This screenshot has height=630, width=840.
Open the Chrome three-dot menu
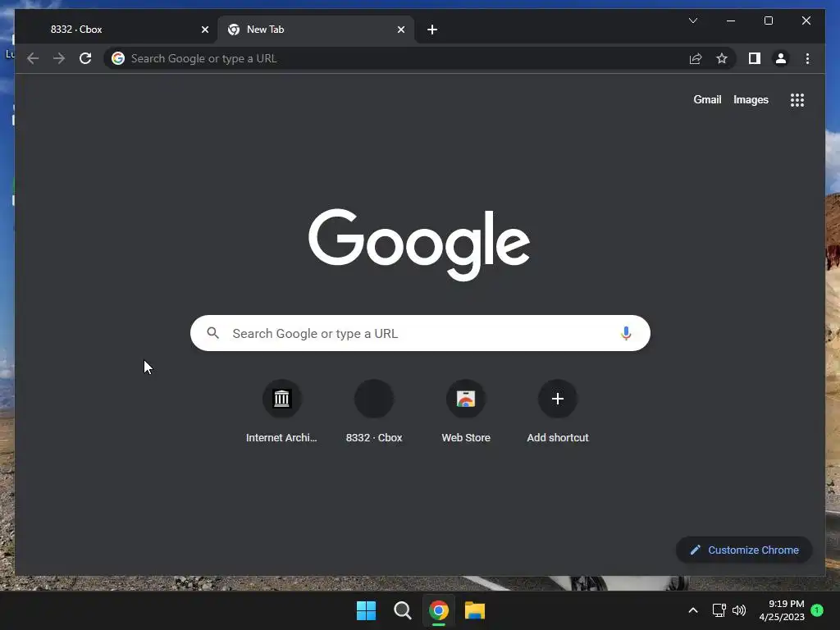(807, 58)
